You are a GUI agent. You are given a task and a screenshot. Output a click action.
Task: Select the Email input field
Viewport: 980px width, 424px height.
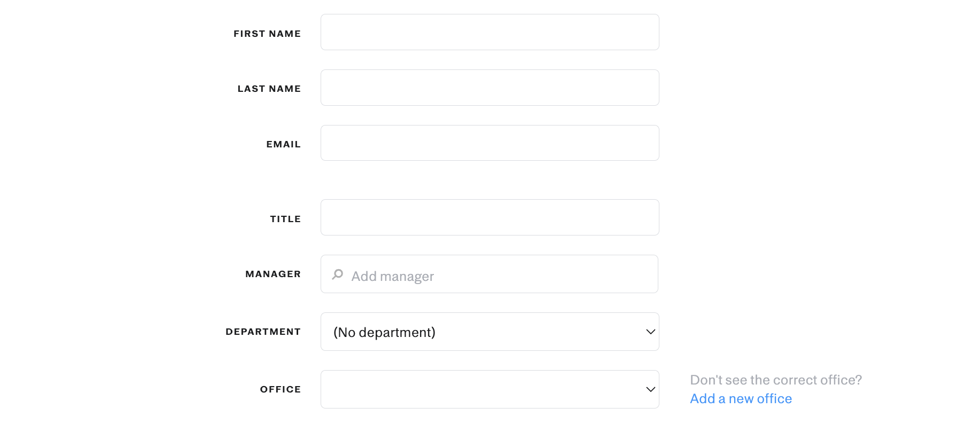pyautogui.click(x=489, y=143)
